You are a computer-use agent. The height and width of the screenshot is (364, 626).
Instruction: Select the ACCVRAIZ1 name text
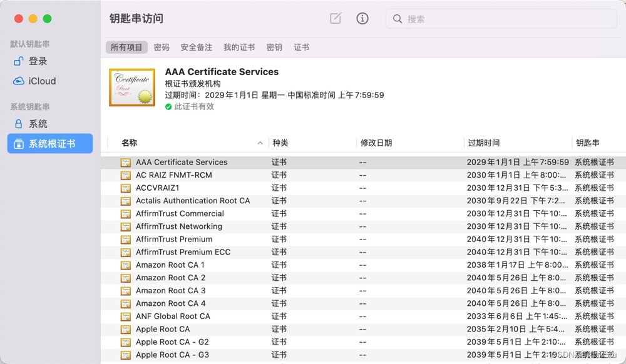pos(158,188)
